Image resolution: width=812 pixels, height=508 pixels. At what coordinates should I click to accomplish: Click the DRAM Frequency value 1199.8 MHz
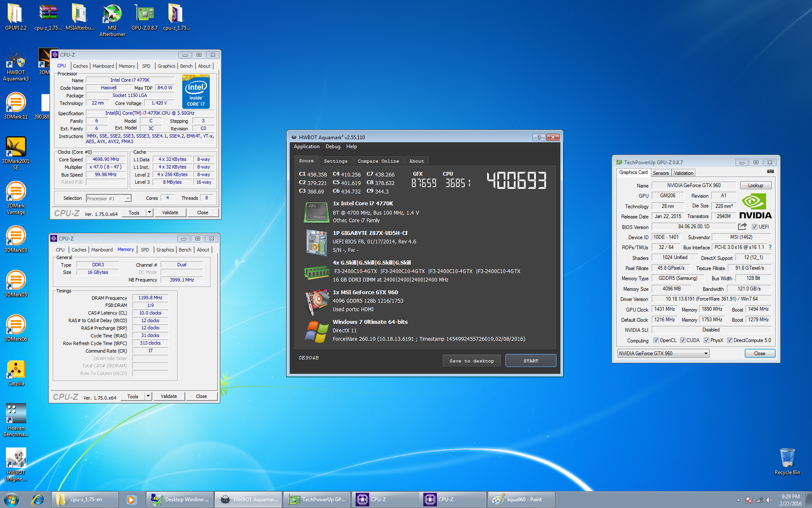tap(150, 298)
